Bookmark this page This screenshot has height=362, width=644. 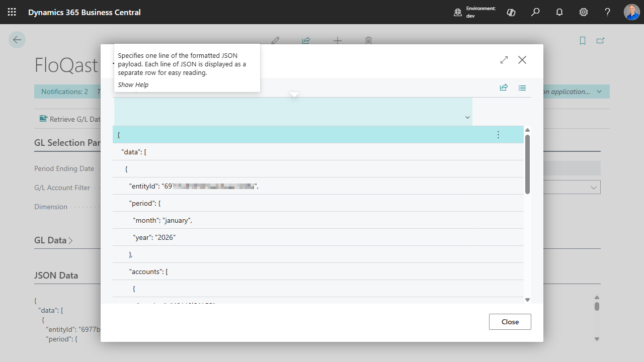[x=583, y=41]
